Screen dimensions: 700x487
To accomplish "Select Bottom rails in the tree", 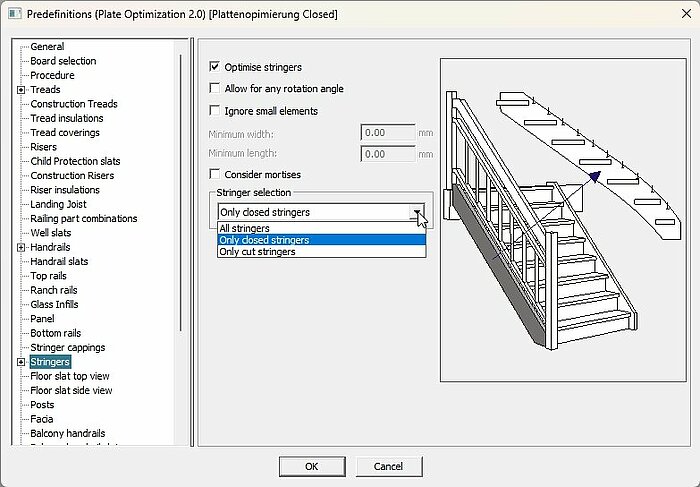I will (x=55, y=333).
